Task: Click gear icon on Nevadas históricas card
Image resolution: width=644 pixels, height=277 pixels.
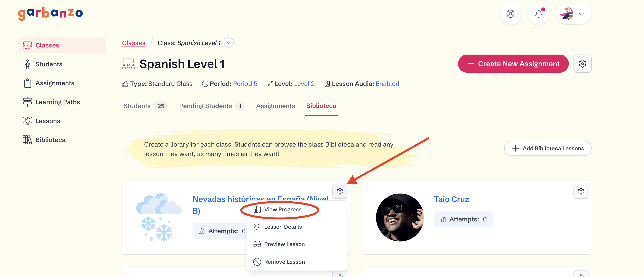Action: coord(340,191)
